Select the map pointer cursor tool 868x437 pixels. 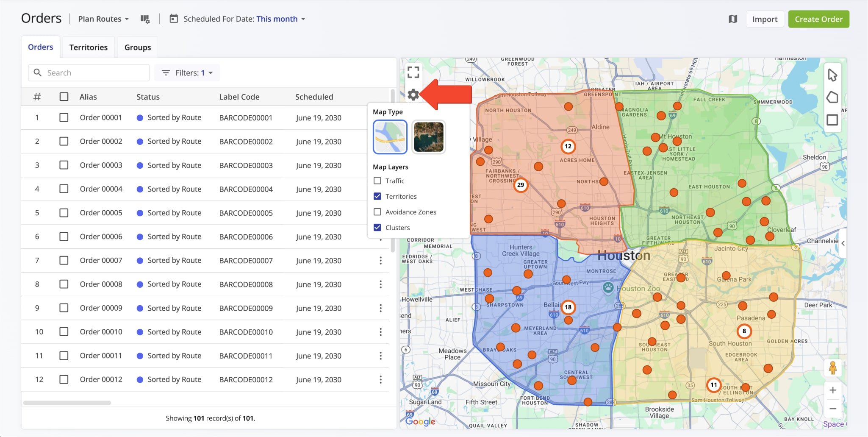pos(832,75)
